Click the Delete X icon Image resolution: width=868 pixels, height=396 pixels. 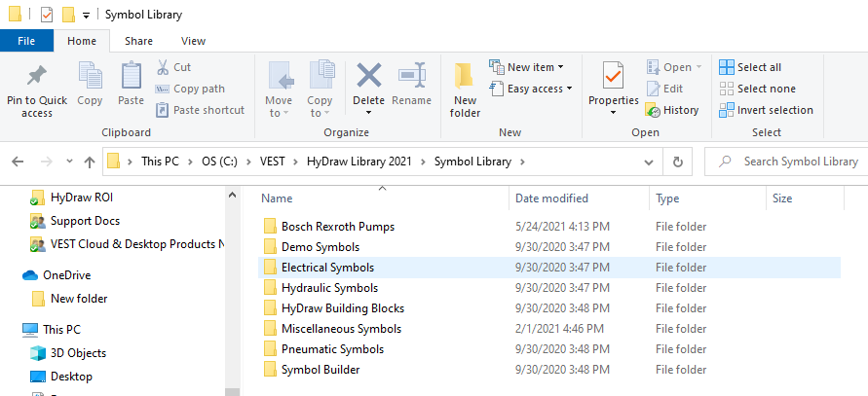(368, 77)
